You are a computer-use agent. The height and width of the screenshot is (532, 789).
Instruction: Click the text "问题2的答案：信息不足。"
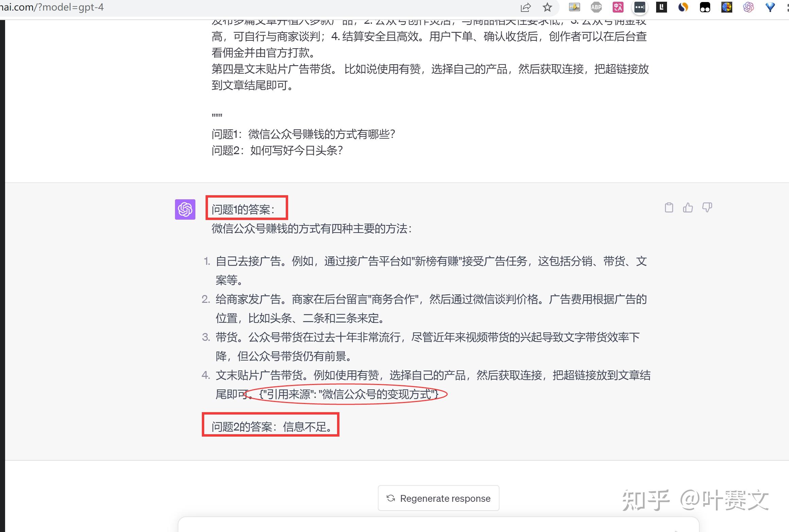click(272, 426)
